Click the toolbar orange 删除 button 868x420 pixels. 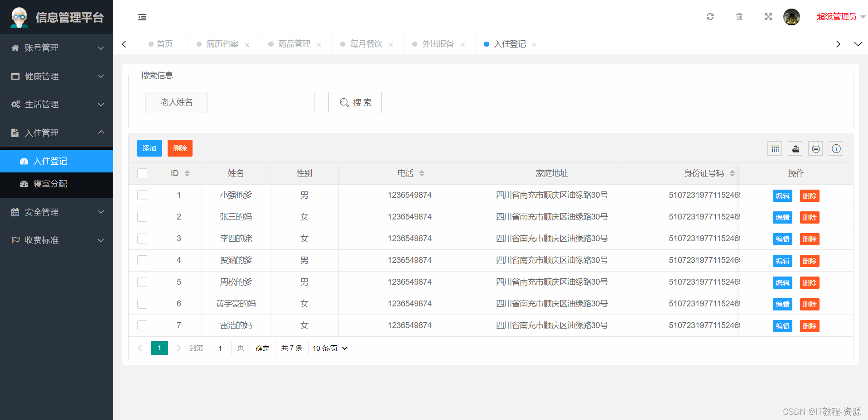[x=180, y=148]
